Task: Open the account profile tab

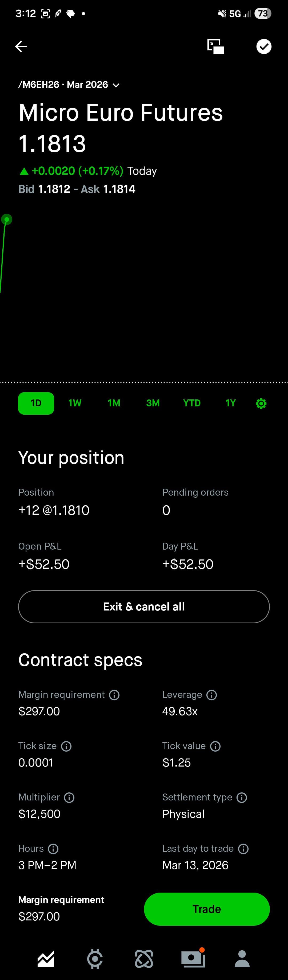Action: (242, 958)
